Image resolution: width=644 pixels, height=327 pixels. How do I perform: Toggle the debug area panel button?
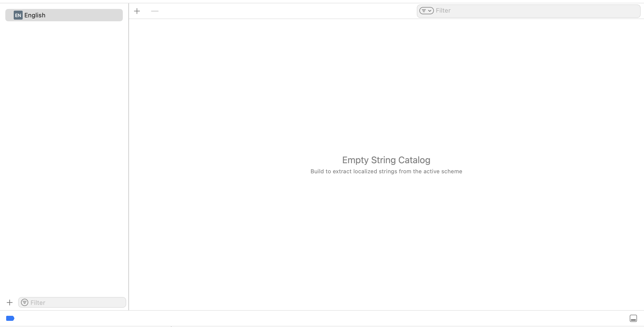click(633, 318)
